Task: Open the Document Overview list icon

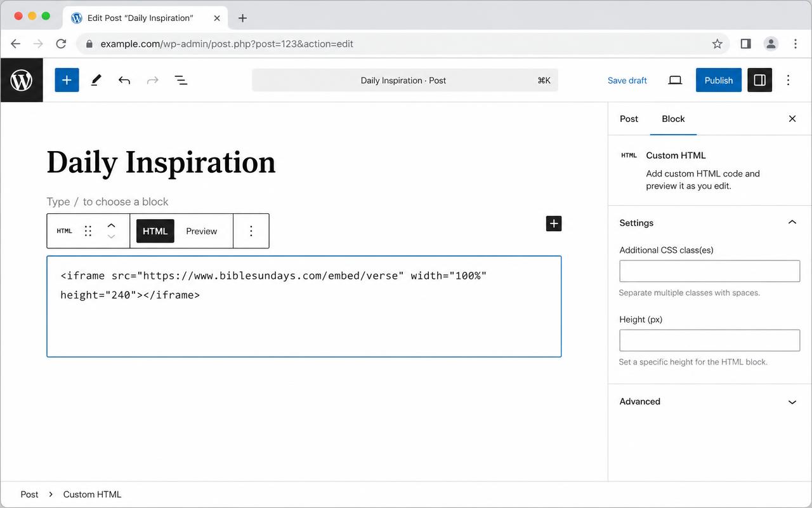Action: point(181,80)
